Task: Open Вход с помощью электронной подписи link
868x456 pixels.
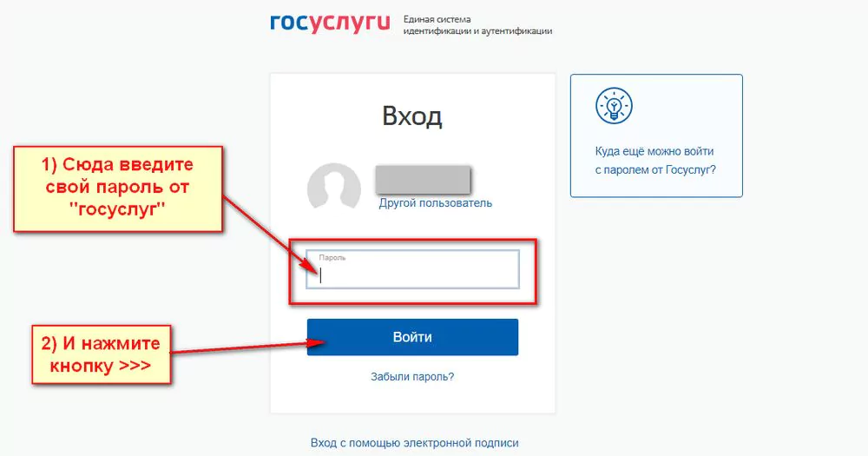Action: 415,443
